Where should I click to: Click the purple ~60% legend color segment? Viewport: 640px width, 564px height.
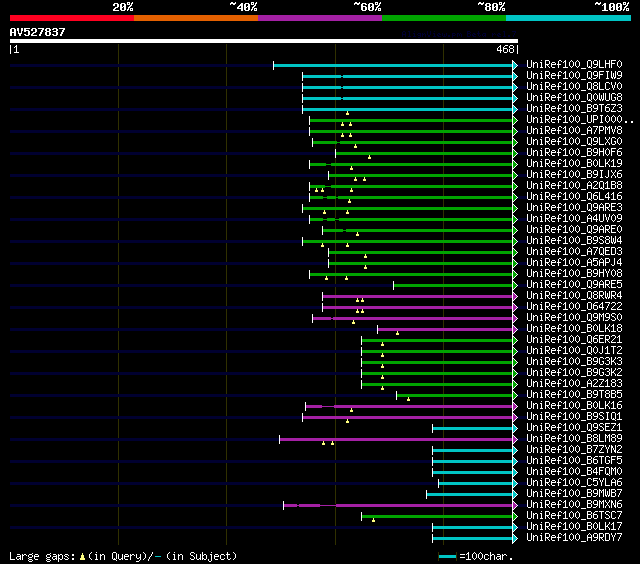point(320,18)
